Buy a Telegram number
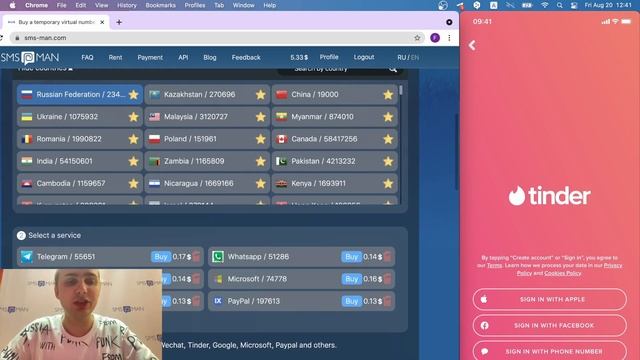Viewport: 640px width, 360px height. tap(160, 257)
